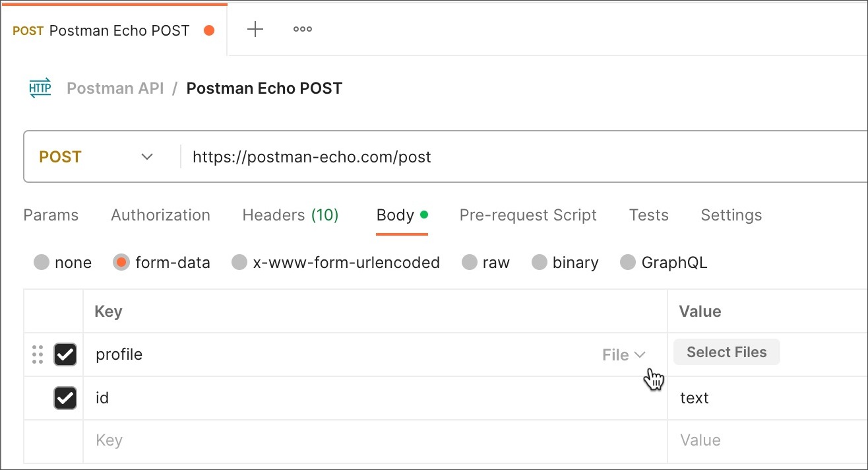Click the Select Files button

tap(726, 352)
